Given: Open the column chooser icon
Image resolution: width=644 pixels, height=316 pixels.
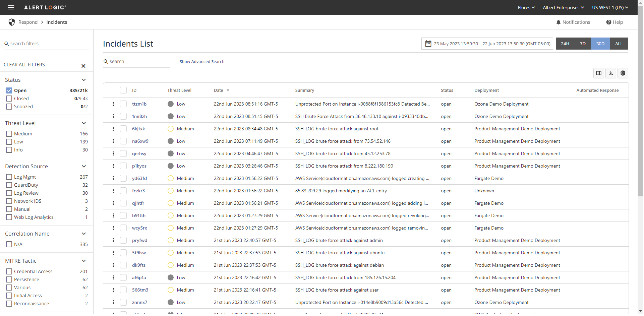Looking at the screenshot, I should 599,73.
